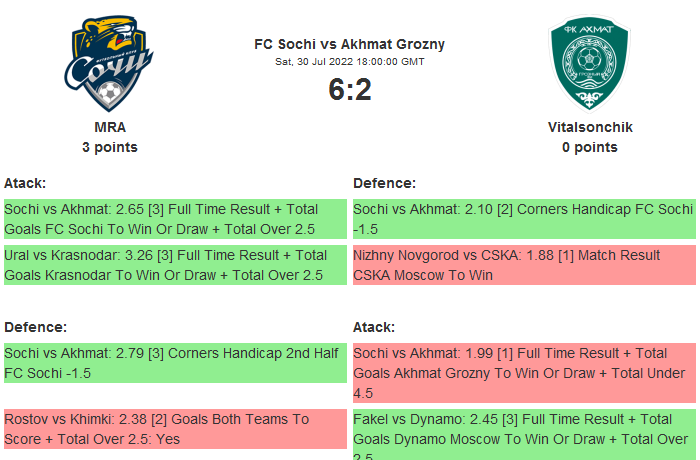Click the Akhmat Grozny club crest

(590, 67)
